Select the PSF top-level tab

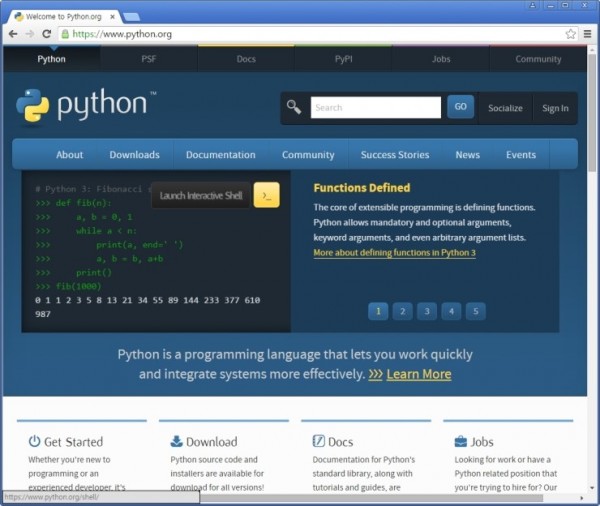point(149,59)
